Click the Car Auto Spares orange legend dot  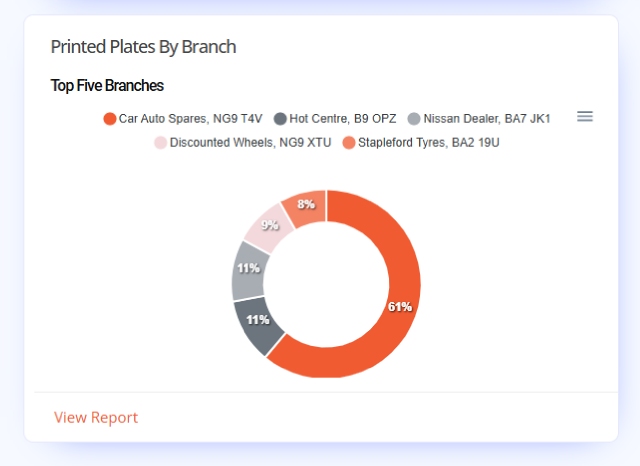click(110, 119)
